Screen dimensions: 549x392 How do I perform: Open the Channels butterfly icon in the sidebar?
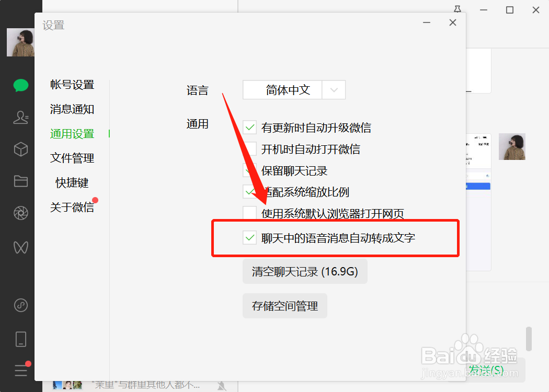21,247
